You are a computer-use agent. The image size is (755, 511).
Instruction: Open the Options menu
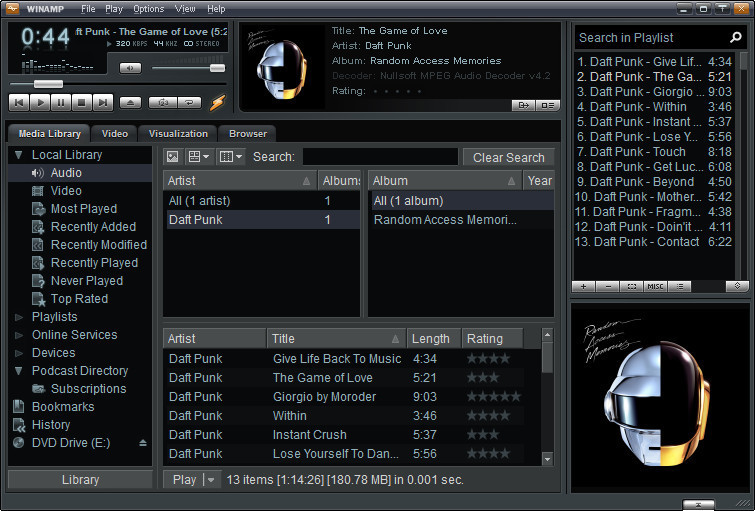tap(148, 9)
